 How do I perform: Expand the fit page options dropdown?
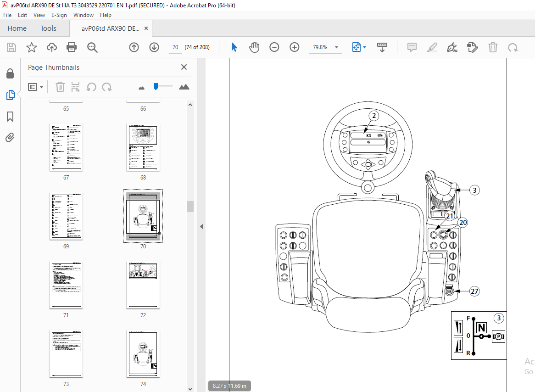pyautogui.click(x=365, y=47)
